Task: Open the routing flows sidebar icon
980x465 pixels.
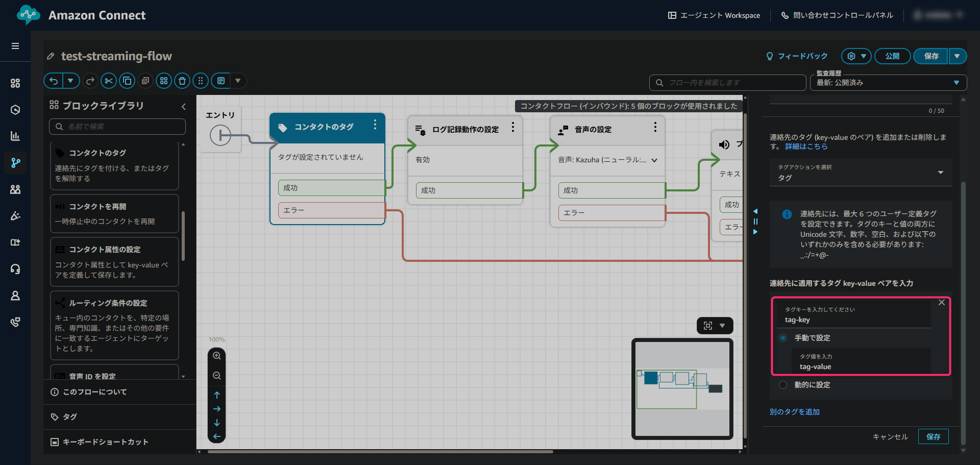Action: [15, 163]
